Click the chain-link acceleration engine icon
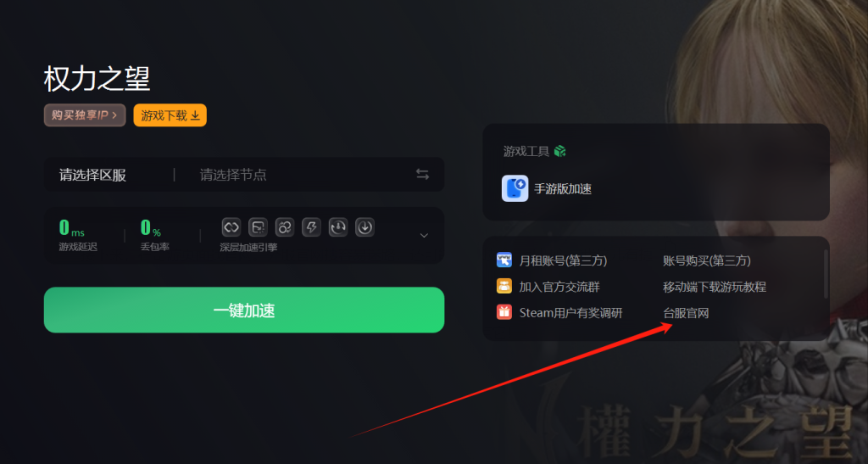Screen dimensions: 868x464 point(231,227)
